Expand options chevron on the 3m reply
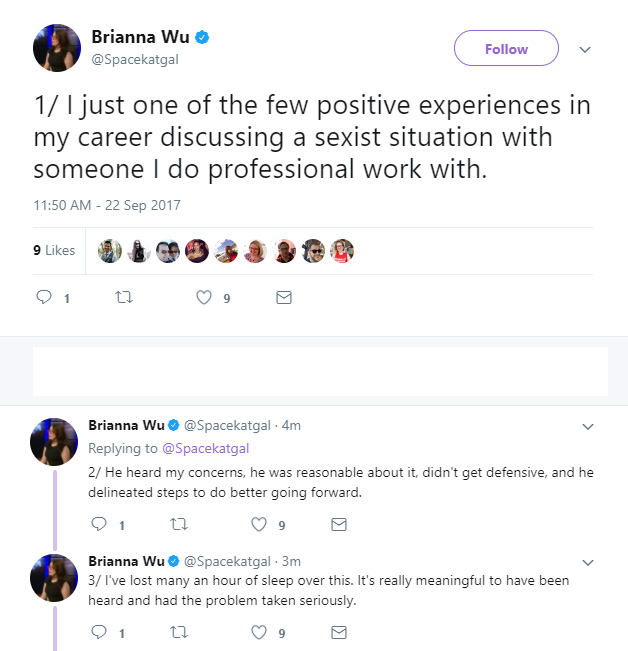This screenshot has width=628, height=651. [588, 563]
